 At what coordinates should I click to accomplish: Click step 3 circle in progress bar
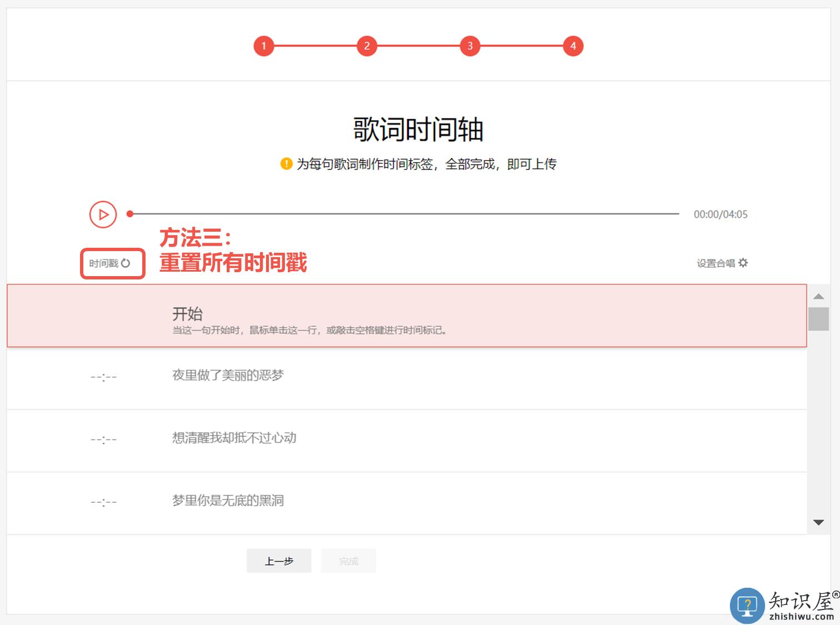(x=470, y=46)
